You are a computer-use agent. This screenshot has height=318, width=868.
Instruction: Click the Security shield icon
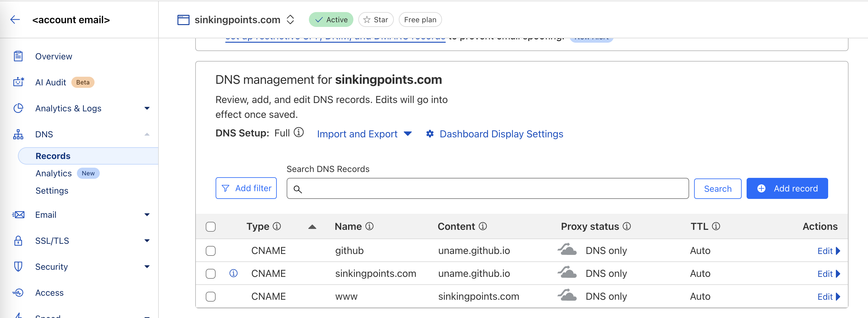(x=18, y=267)
